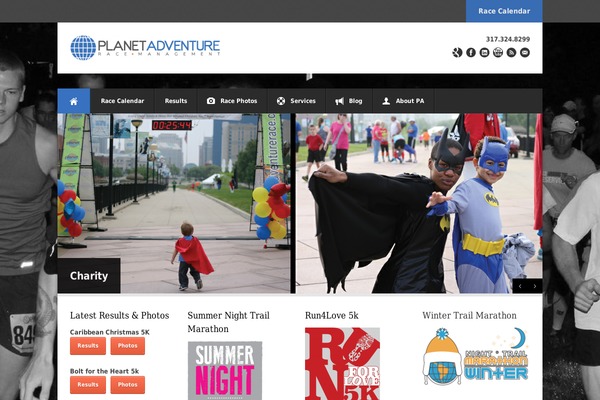
Task: View Photos for Bolt for the Heart 5k
Action: pos(127,385)
